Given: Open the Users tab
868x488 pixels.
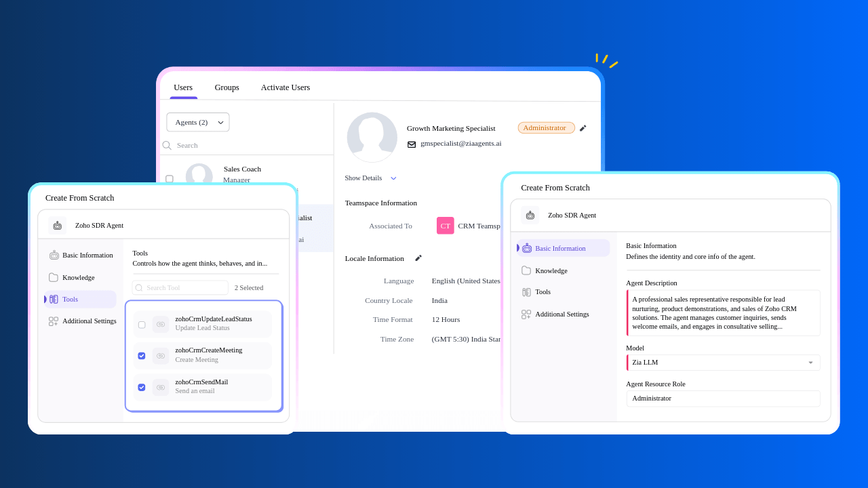Looking at the screenshot, I should click(183, 87).
